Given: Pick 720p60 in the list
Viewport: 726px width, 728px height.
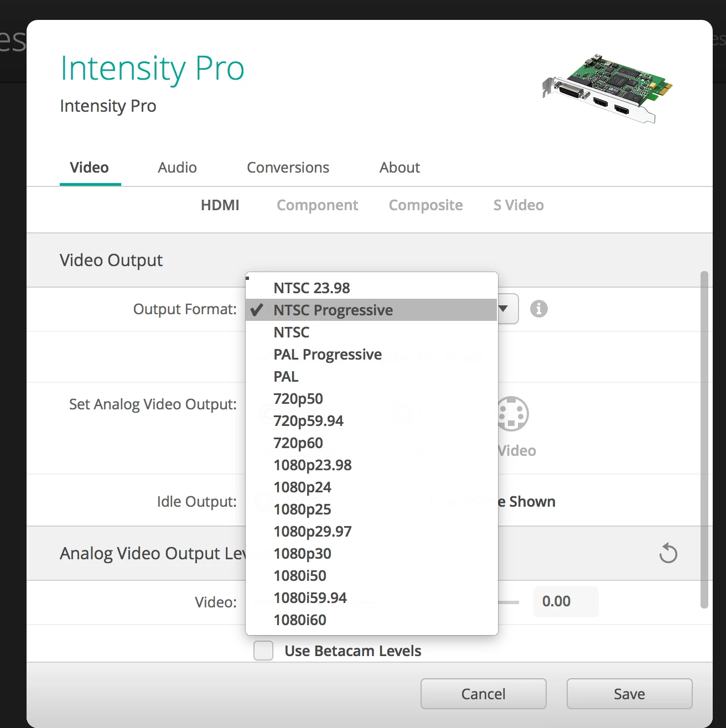Looking at the screenshot, I should (371, 443).
